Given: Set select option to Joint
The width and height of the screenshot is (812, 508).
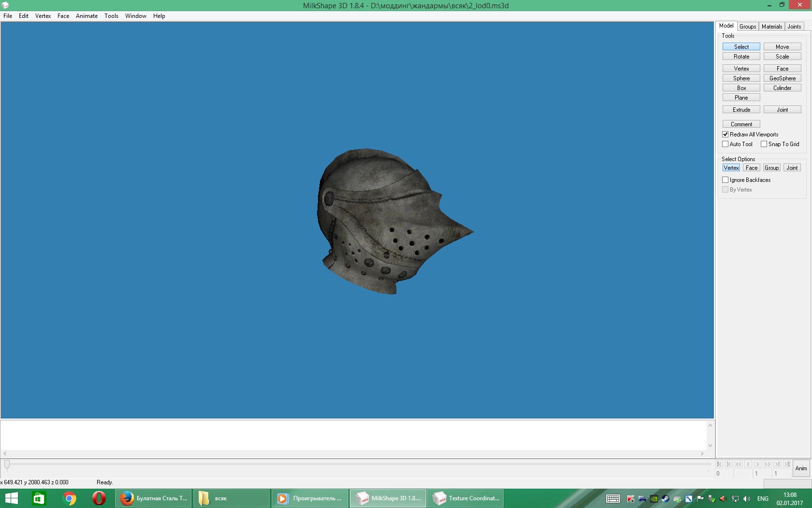Looking at the screenshot, I should pyautogui.click(x=792, y=168).
